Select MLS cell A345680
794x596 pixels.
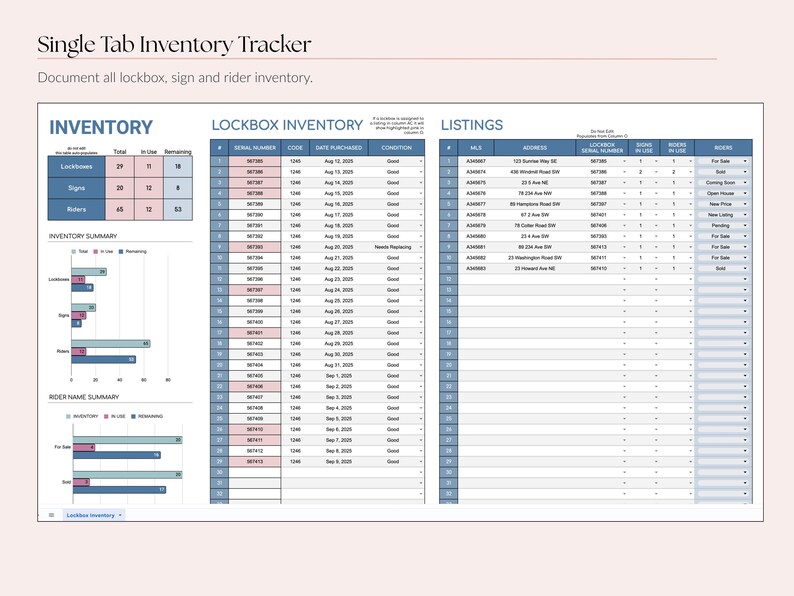click(x=476, y=236)
